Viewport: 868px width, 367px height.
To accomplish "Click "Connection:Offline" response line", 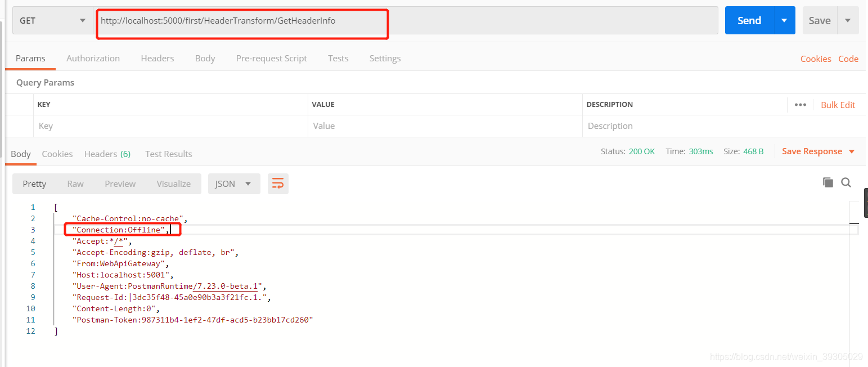I will 121,230.
